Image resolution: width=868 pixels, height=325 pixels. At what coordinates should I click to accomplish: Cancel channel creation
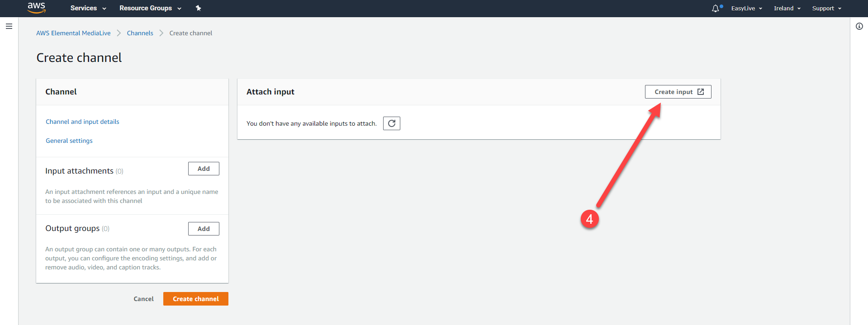(x=143, y=299)
